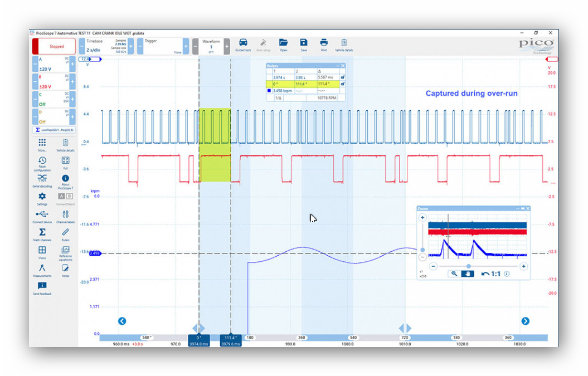
Task: Reset zoom with the 1:1 button
Action: pyautogui.click(x=490, y=274)
